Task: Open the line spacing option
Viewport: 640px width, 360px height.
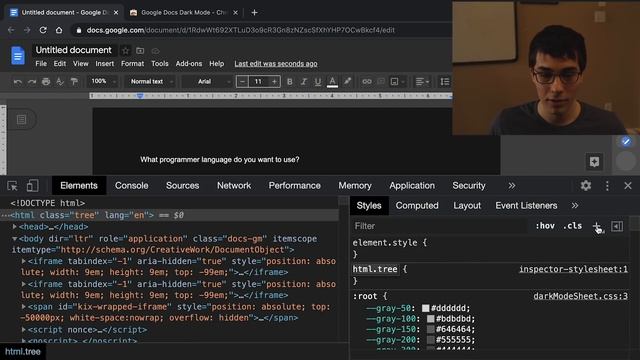Action: [x=444, y=82]
